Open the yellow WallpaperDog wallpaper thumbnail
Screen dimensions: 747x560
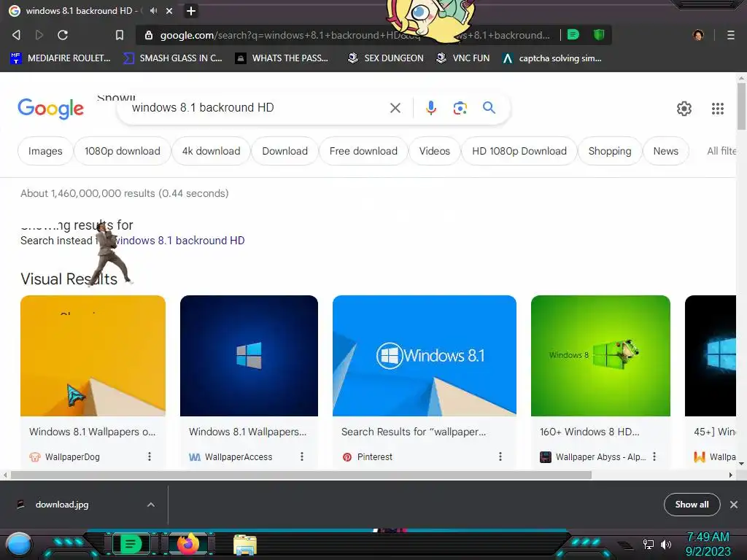point(93,356)
